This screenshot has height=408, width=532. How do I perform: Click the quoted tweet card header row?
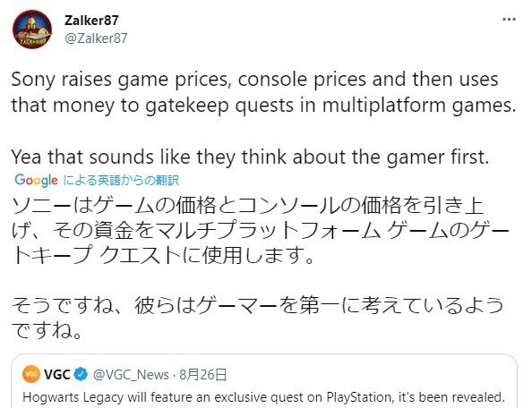124,375
